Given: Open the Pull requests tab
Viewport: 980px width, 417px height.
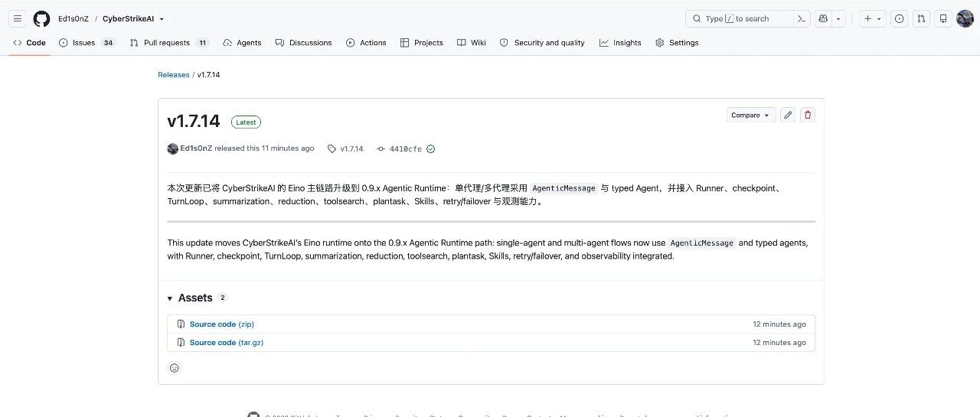Looking at the screenshot, I should [x=169, y=43].
